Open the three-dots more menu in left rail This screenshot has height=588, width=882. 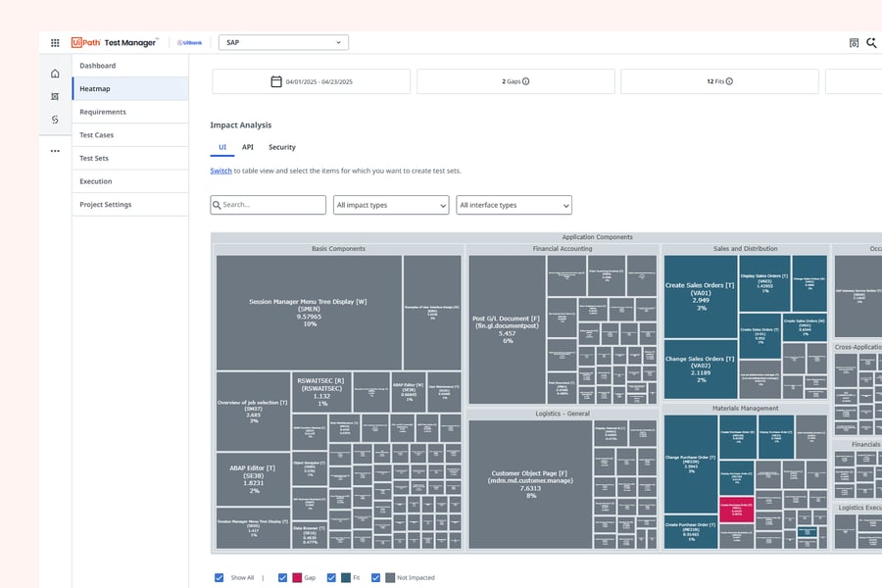point(55,151)
